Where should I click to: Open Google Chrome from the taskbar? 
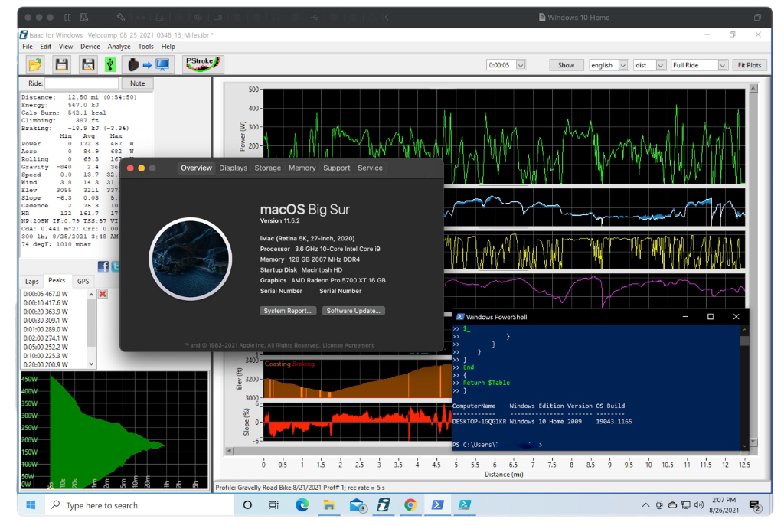[410, 505]
